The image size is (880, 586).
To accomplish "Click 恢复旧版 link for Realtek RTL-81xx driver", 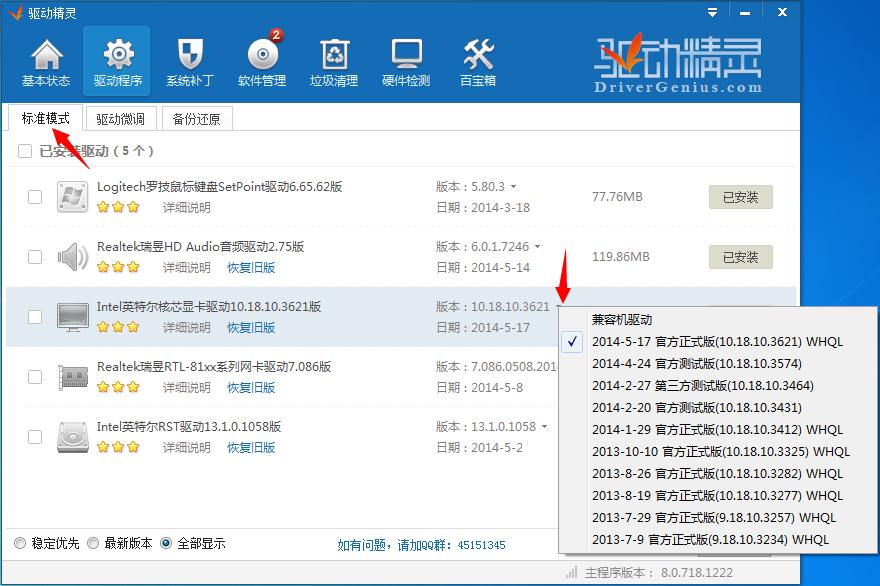I will [250, 388].
